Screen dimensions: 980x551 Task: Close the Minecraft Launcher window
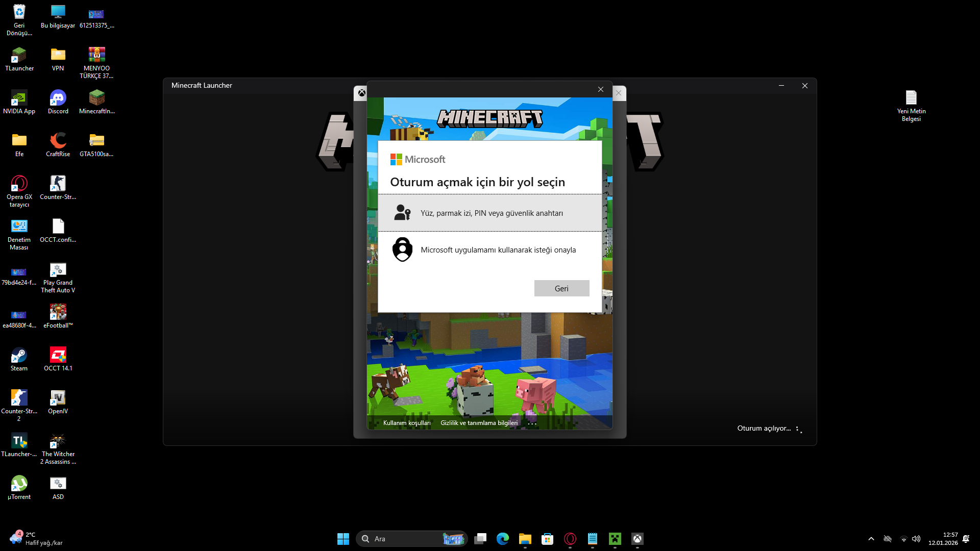pos(805,86)
